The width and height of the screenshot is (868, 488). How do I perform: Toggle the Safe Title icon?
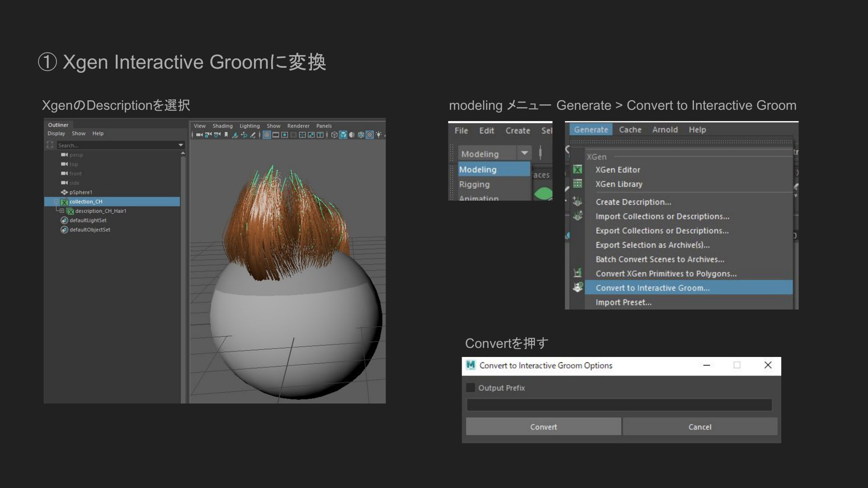pyautogui.click(x=320, y=135)
